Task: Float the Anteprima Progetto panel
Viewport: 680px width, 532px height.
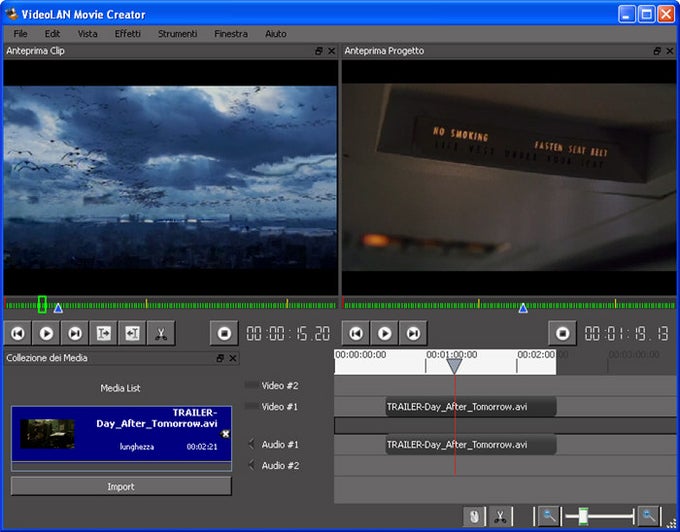Action: click(657, 51)
